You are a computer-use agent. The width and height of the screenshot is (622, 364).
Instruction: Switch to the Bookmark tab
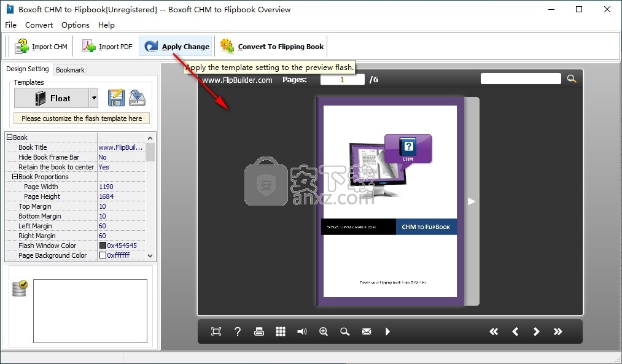click(70, 70)
